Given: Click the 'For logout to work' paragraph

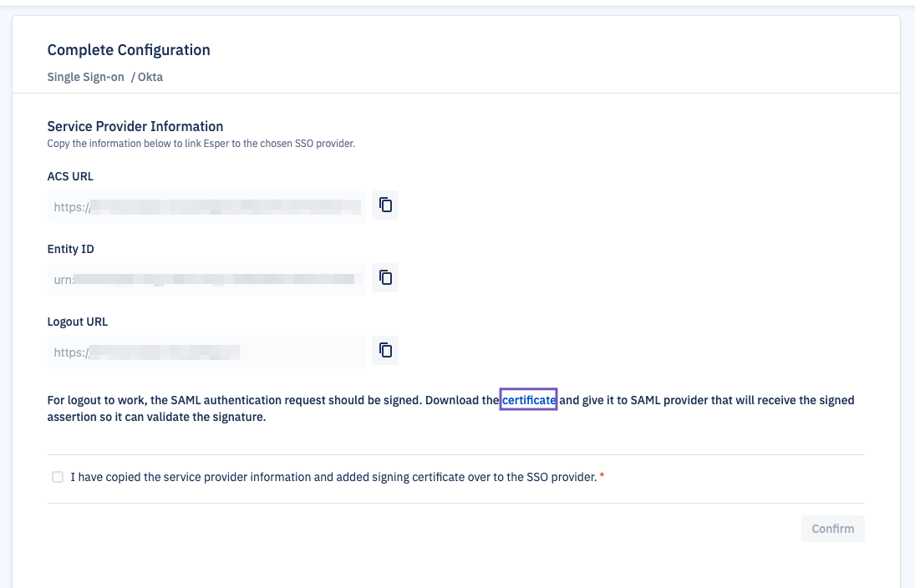Looking at the screenshot, I should coord(450,408).
